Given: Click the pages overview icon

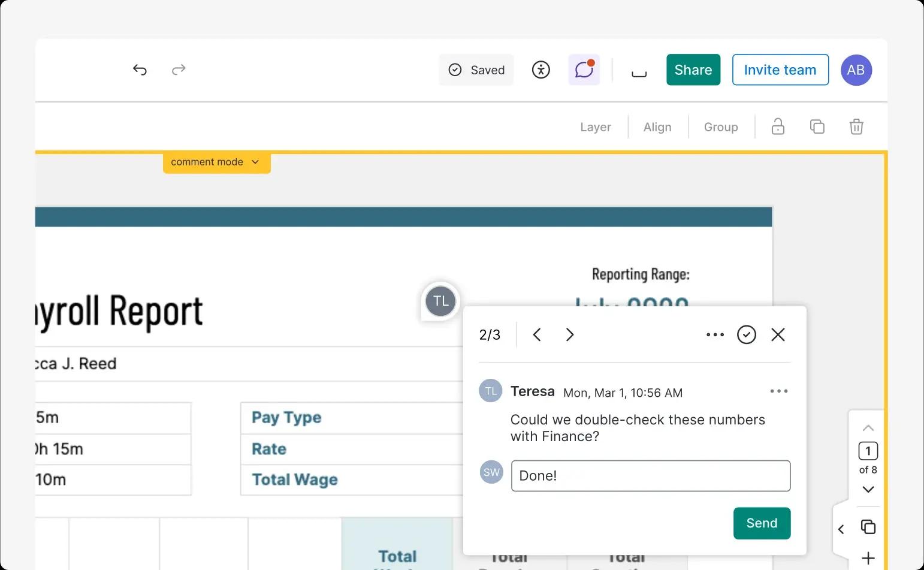Looking at the screenshot, I should (868, 527).
